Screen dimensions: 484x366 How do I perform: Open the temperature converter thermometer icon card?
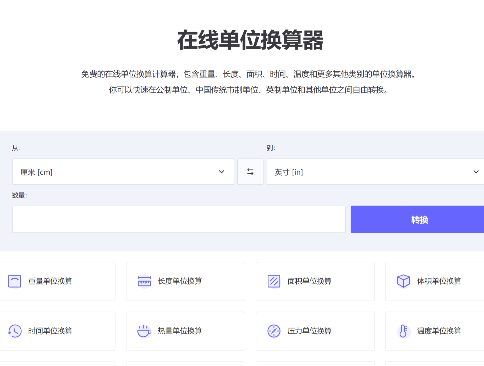click(435, 331)
